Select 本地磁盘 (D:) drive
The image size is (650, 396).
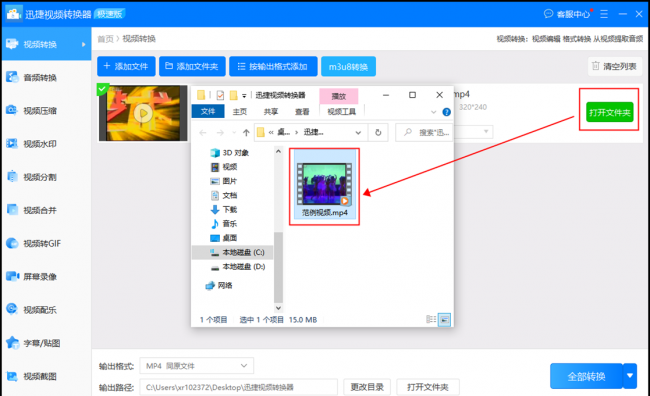coord(238,267)
